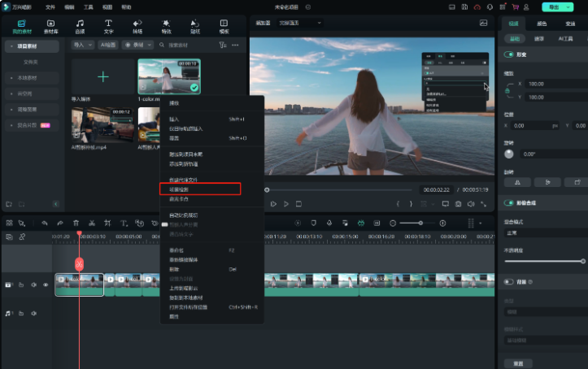
Task: Open the 导入 (Import) dropdown
Action: pos(81,45)
